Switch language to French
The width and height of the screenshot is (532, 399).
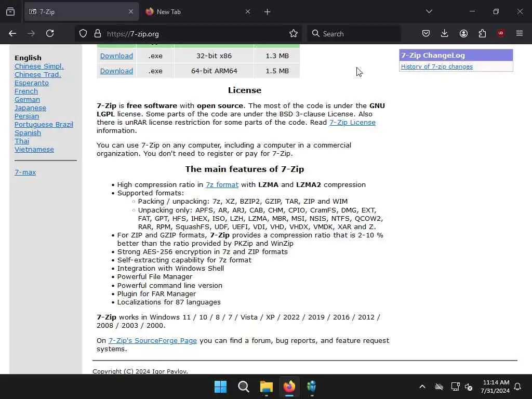(26, 91)
